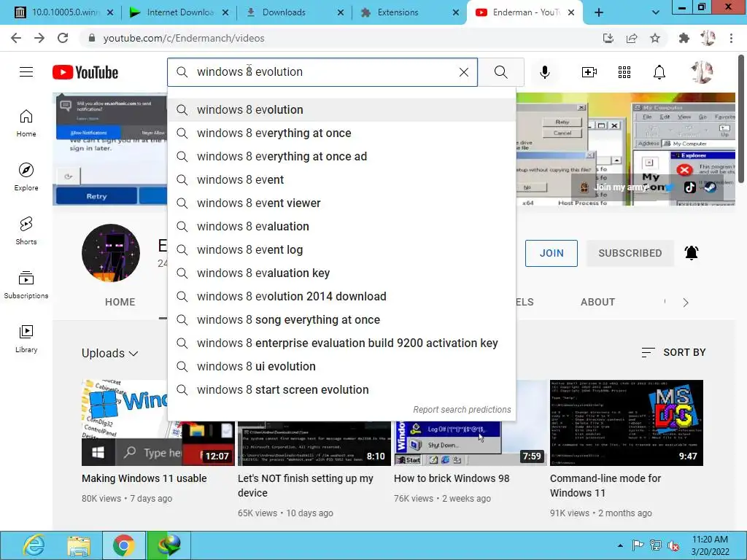Viewport: 747px width, 560px height.
Task: Click the share page icon in address bar
Action: pos(632,38)
